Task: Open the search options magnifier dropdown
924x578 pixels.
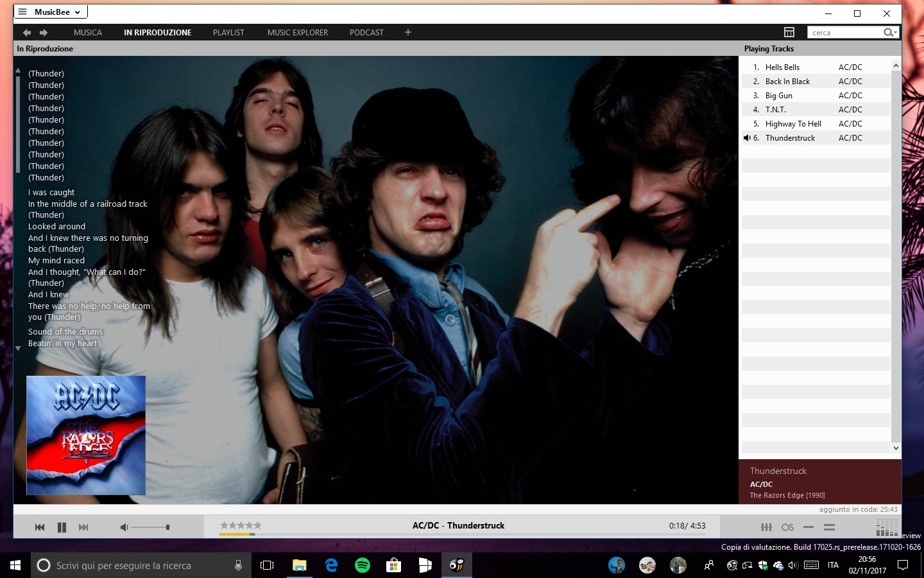Action: (x=890, y=32)
